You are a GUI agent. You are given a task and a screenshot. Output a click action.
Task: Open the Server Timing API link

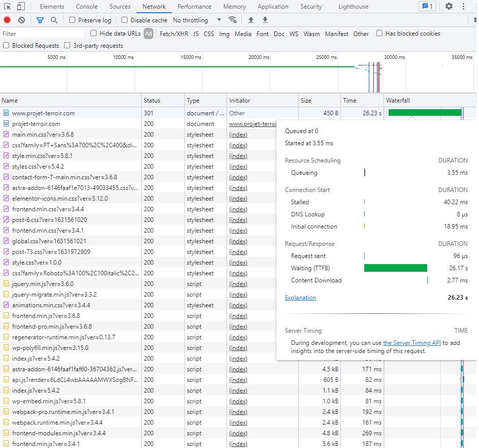point(412,343)
